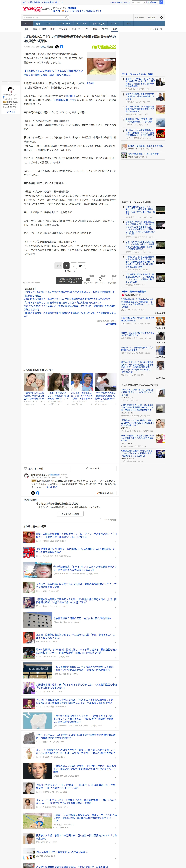Open the mont-bell article thumbnail
Image resolution: width=186 pixels, height=868 pixels.
pyautogui.click(x=38, y=671)
